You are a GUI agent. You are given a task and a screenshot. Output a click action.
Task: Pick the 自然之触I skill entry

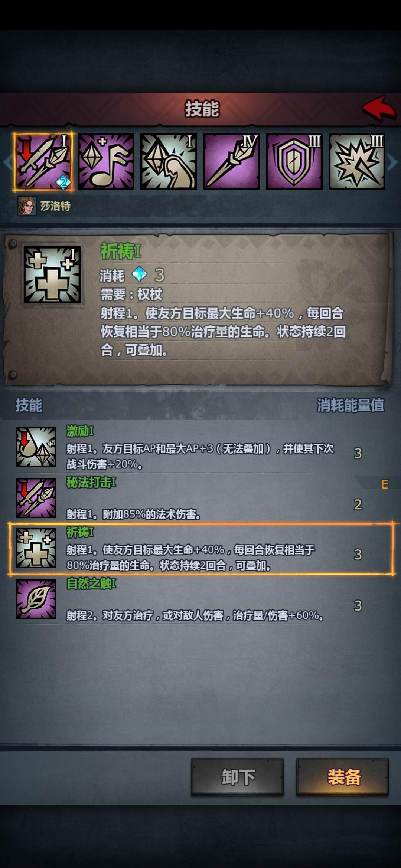tap(200, 599)
